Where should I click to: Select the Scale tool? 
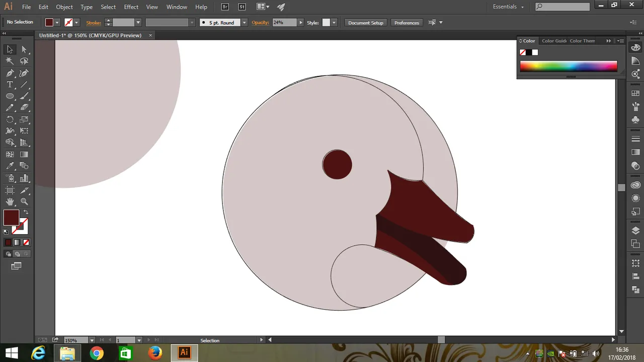click(x=24, y=120)
